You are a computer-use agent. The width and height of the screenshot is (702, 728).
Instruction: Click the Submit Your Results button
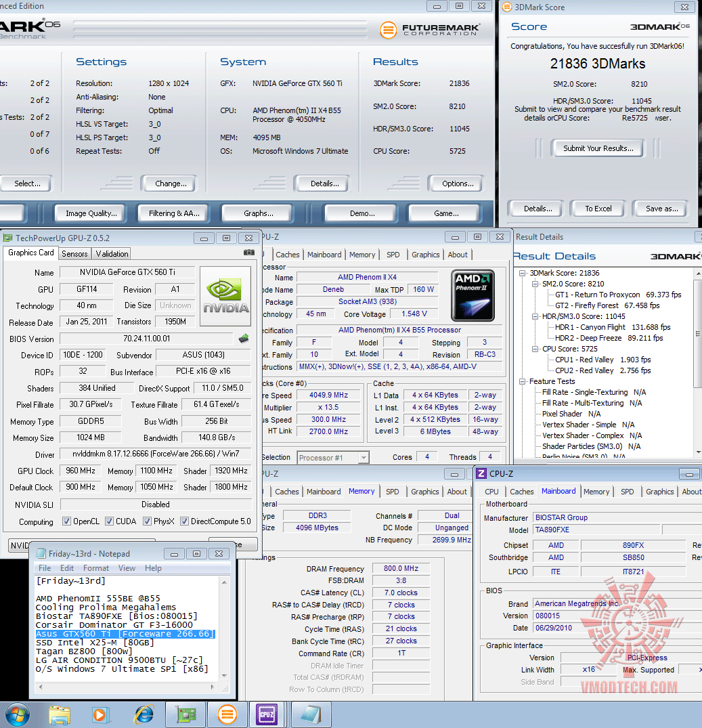pyautogui.click(x=598, y=148)
